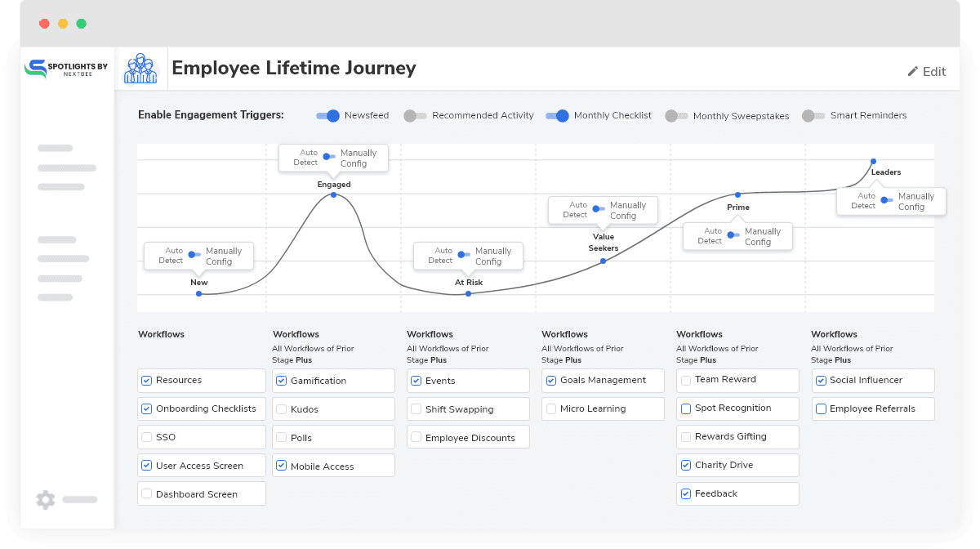Screen dimensions: 980x549
Task: Click the Edit button in the header
Action: click(x=926, y=72)
